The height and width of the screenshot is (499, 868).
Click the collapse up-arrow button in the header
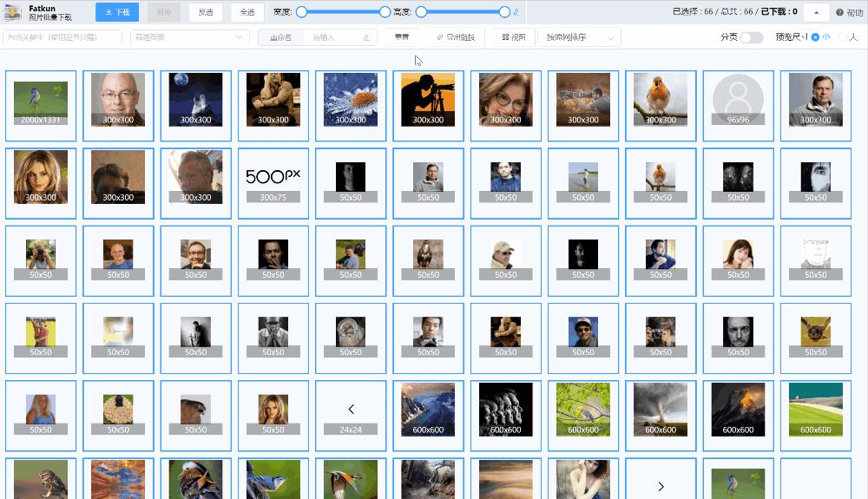tap(815, 12)
